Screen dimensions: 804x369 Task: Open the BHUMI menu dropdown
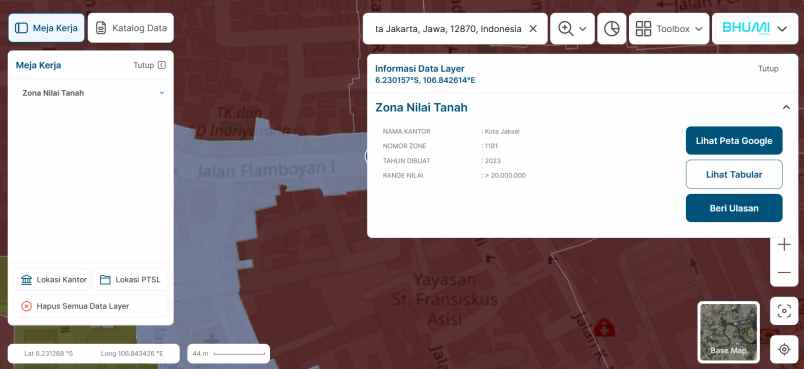(x=755, y=29)
